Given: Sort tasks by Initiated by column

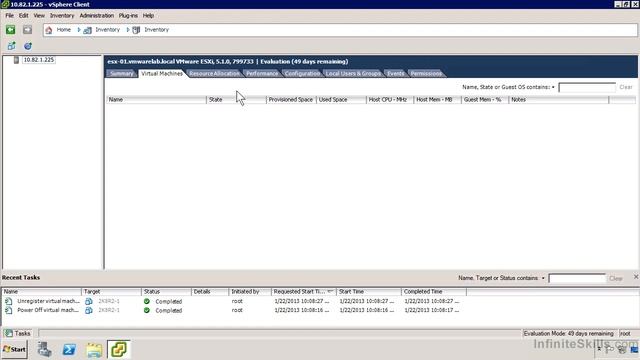Looking at the screenshot, I should [x=250, y=291].
